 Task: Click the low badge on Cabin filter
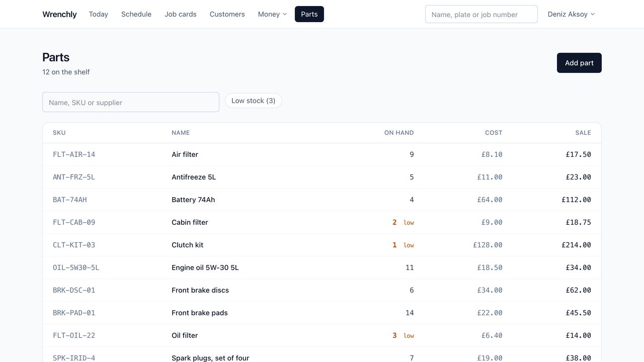(409, 222)
